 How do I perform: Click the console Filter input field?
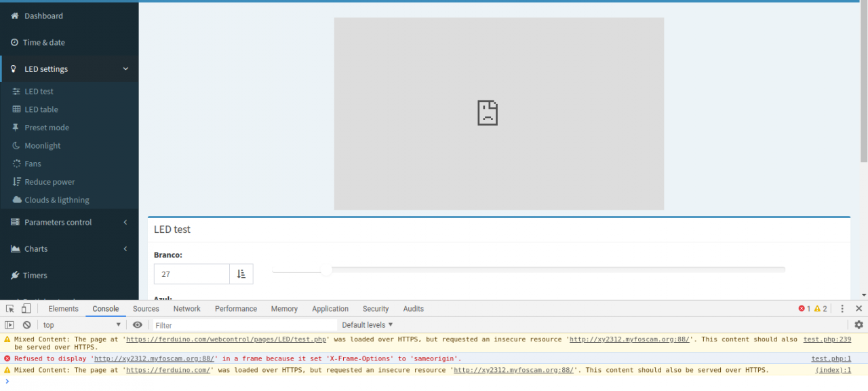[x=244, y=326]
